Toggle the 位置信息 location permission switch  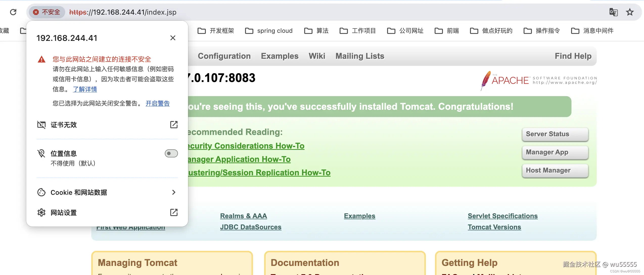(171, 153)
